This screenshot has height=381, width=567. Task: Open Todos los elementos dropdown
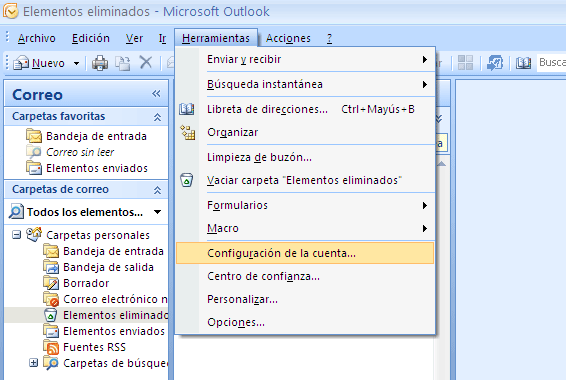[157, 212]
